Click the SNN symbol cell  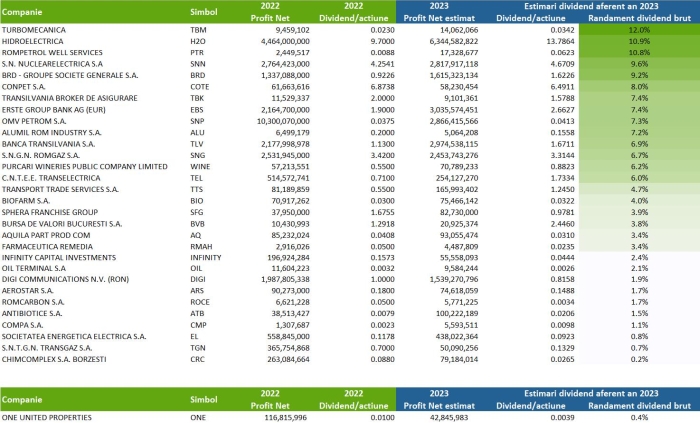pos(198,64)
